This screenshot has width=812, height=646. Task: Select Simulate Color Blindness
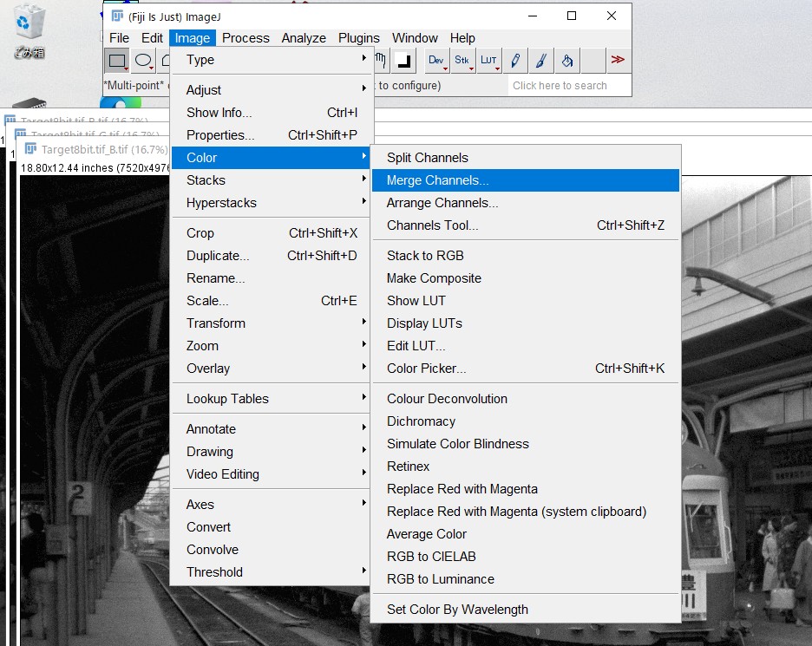pyautogui.click(x=526, y=444)
